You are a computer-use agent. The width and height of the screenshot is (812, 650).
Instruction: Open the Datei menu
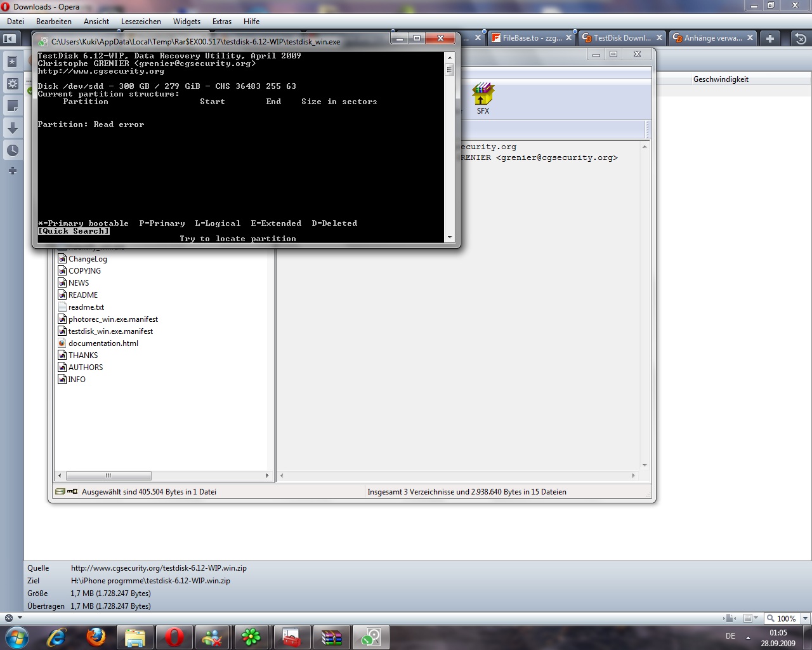(16, 22)
